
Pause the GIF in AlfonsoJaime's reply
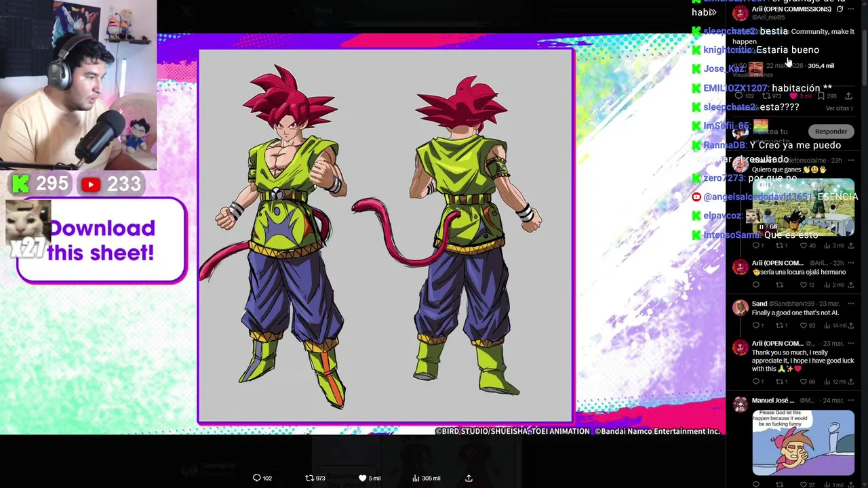point(762,227)
